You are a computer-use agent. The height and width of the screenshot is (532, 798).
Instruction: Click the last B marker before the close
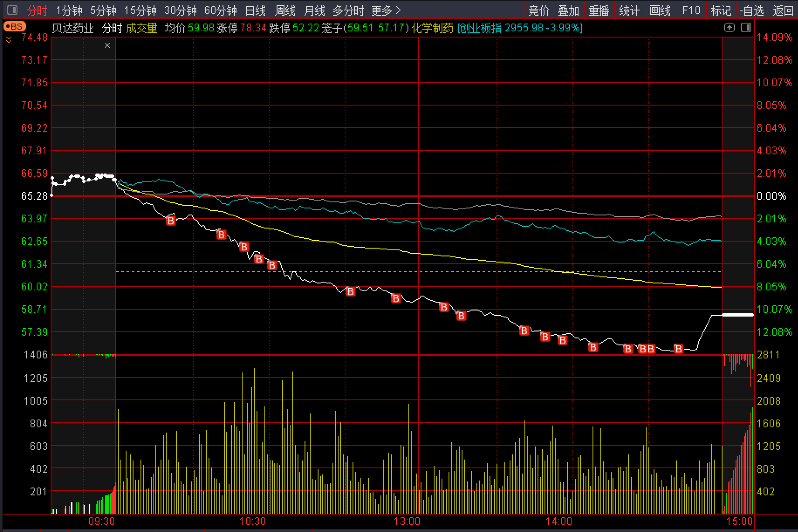(x=678, y=349)
